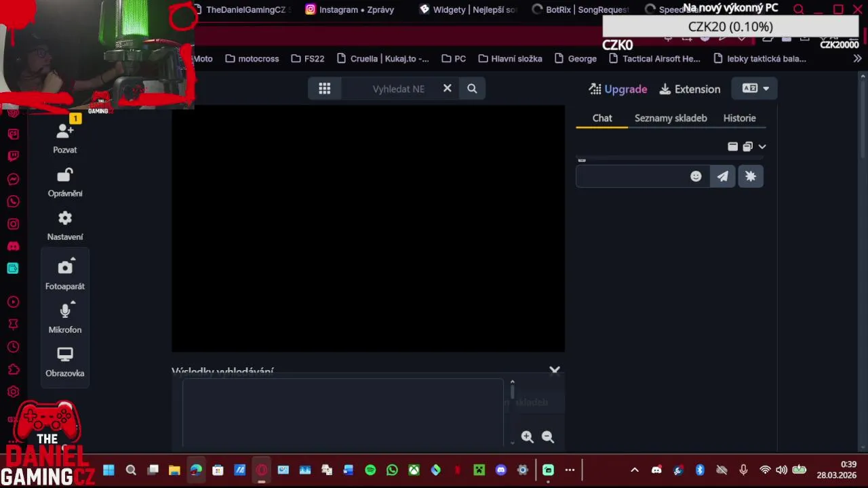Viewport: 868px width, 488px height.
Task: Zoom in with magnifier plus
Action: point(528,437)
